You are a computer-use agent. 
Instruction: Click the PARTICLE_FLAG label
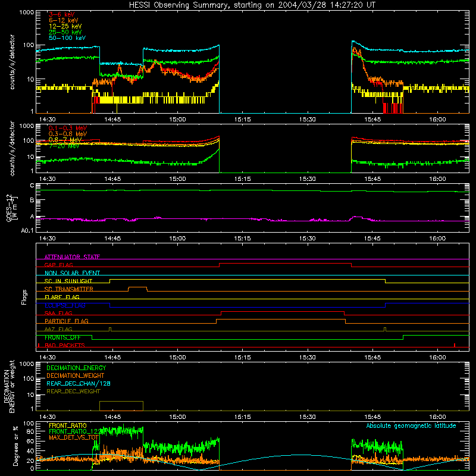click(x=67, y=321)
